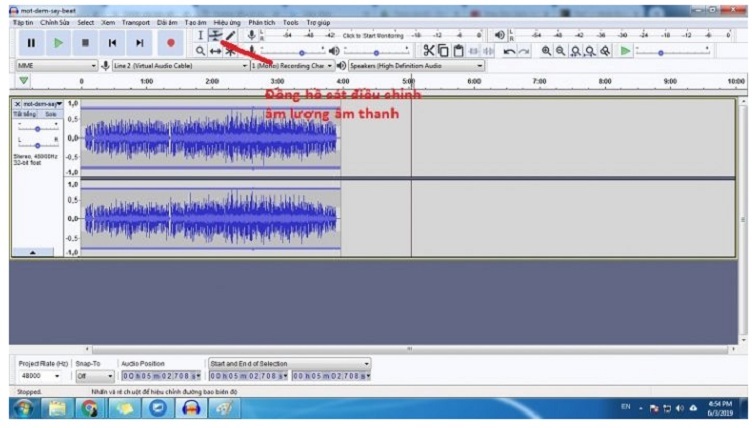Screen dimensions: 755x428
Task: Click the red Record button
Action: [x=170, y=42]
